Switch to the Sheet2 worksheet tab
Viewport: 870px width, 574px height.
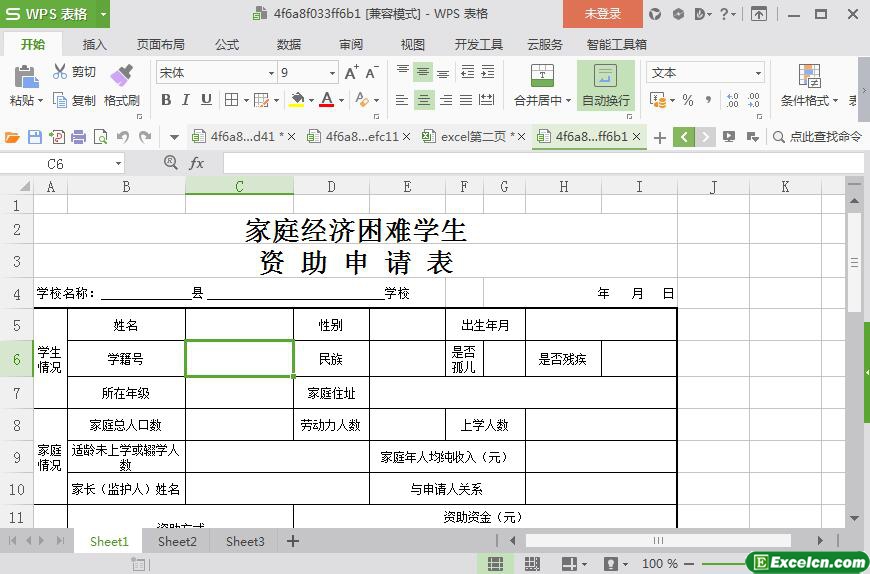pyautogui.click(x=177, y=541)
